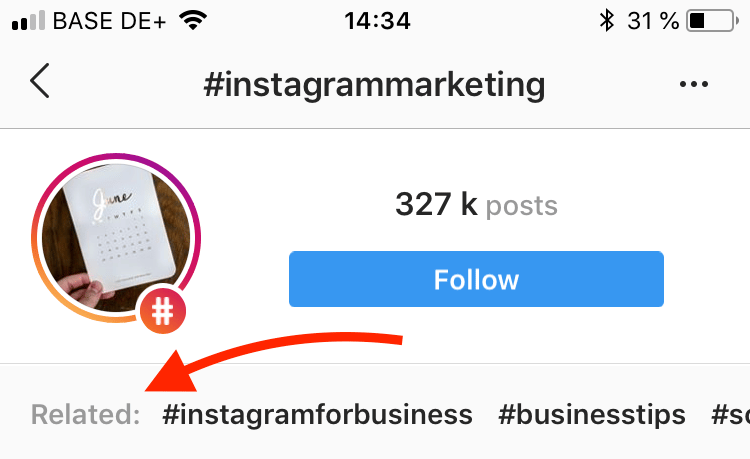750x459 pixels.
Task: Tap the #instagrammarketing page title
Action: click(375, 85)
